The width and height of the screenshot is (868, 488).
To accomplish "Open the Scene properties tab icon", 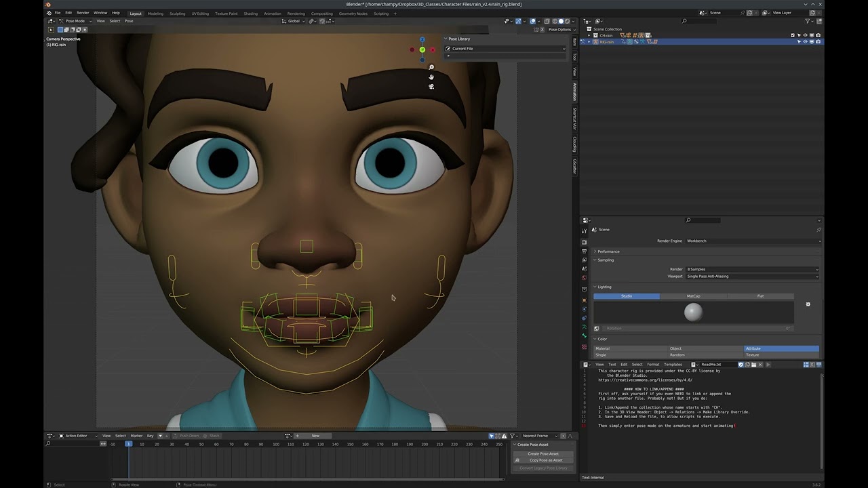I will coord(584,268).
